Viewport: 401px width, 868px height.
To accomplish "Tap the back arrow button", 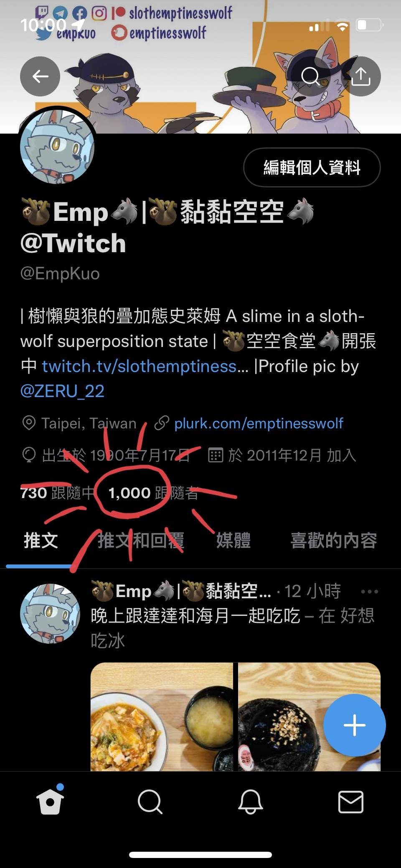I will click(x=40, y=76).
